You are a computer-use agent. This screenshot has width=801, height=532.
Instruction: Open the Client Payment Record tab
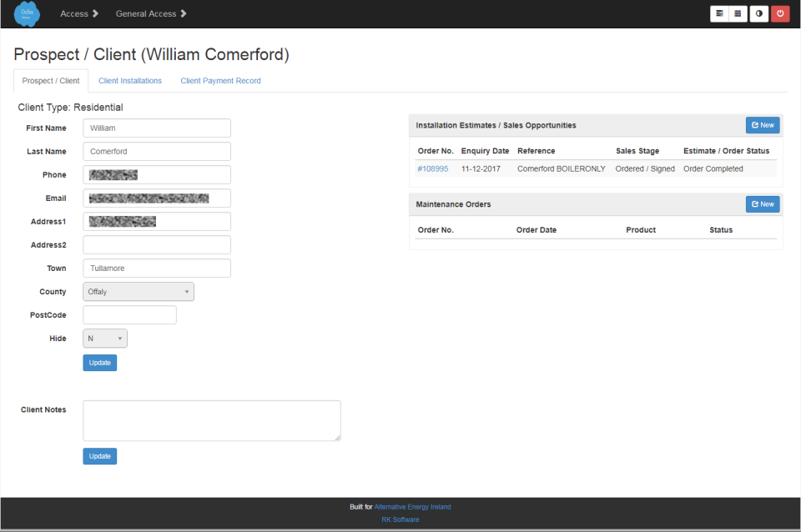(220, 81)
